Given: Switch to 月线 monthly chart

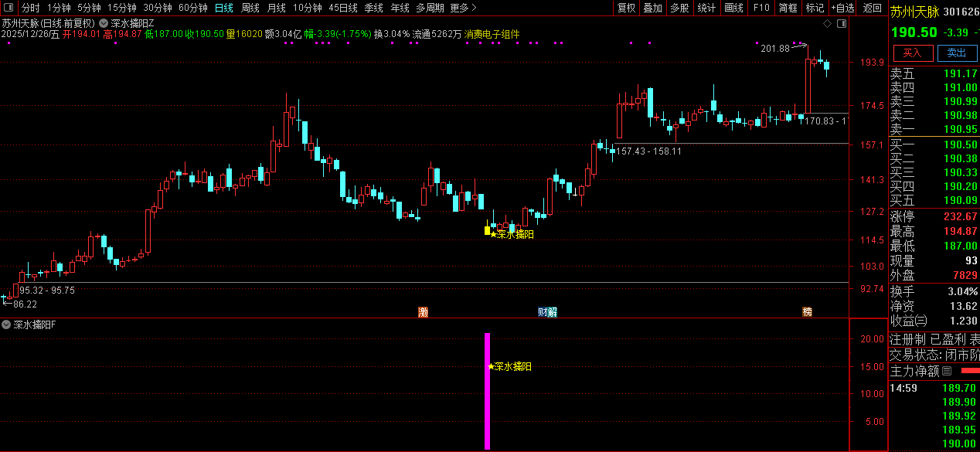Looking at the screenshot, I should tap(277, 8).
